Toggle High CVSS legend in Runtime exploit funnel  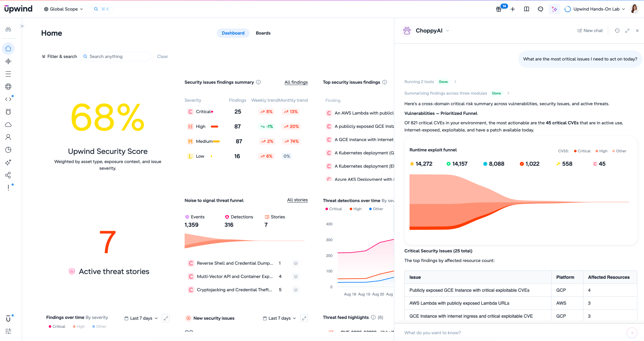601,151
